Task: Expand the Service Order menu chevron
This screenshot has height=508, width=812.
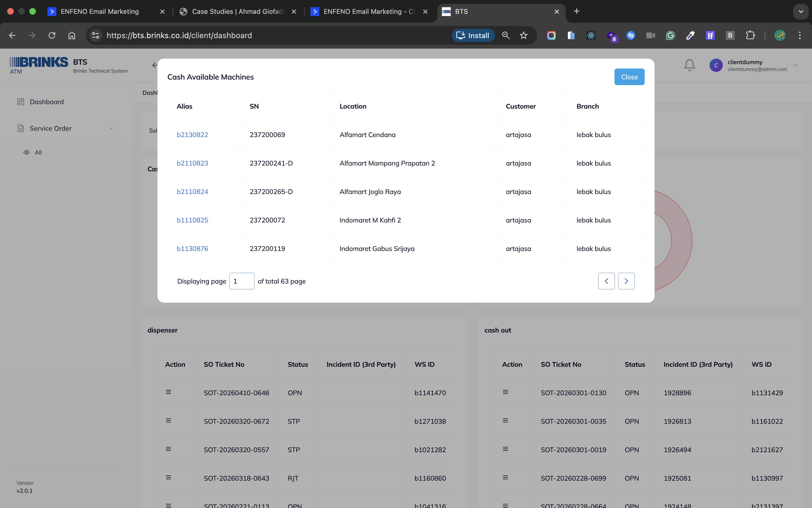Action: point(112,128)
